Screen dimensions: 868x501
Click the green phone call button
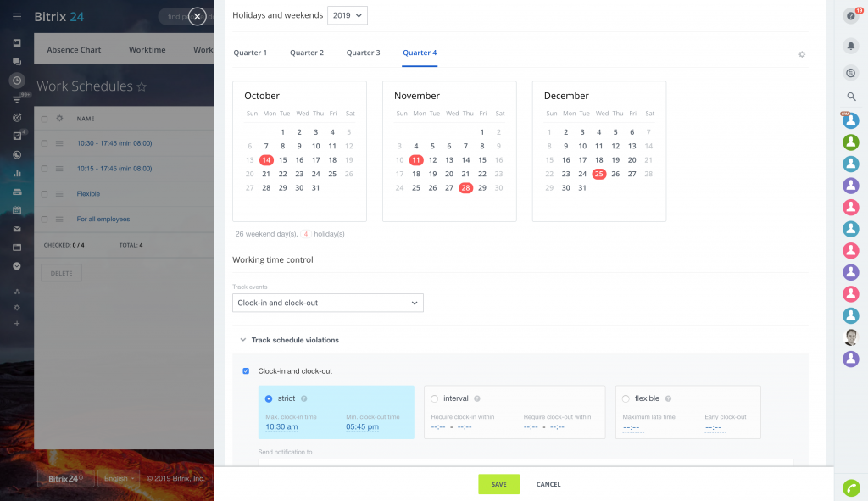[850, 487]
